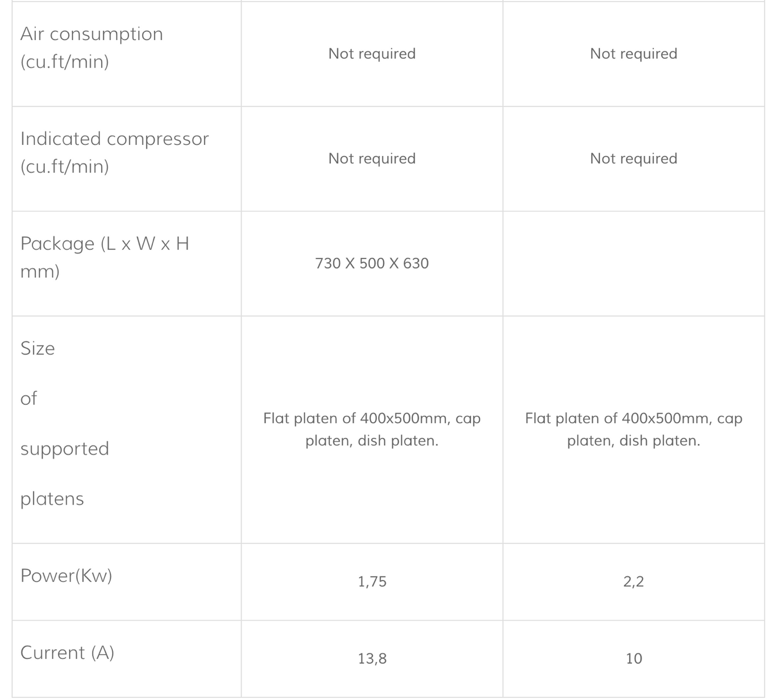Click Indicated compressor's last column "Not required"
The height and width of the screenshot is (700, 781).
633,158
